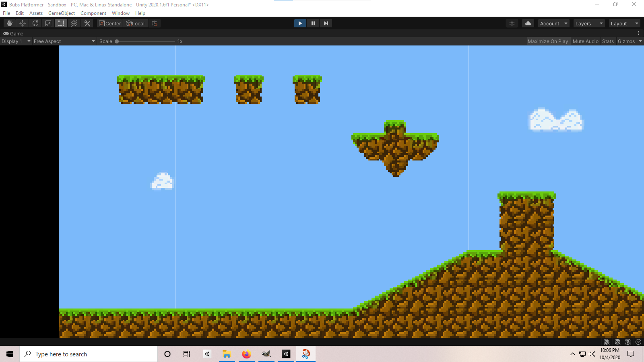This screenshot has height=362, width=644.
Task: Toggle handle rotation Local button
Action: point(135,23)
